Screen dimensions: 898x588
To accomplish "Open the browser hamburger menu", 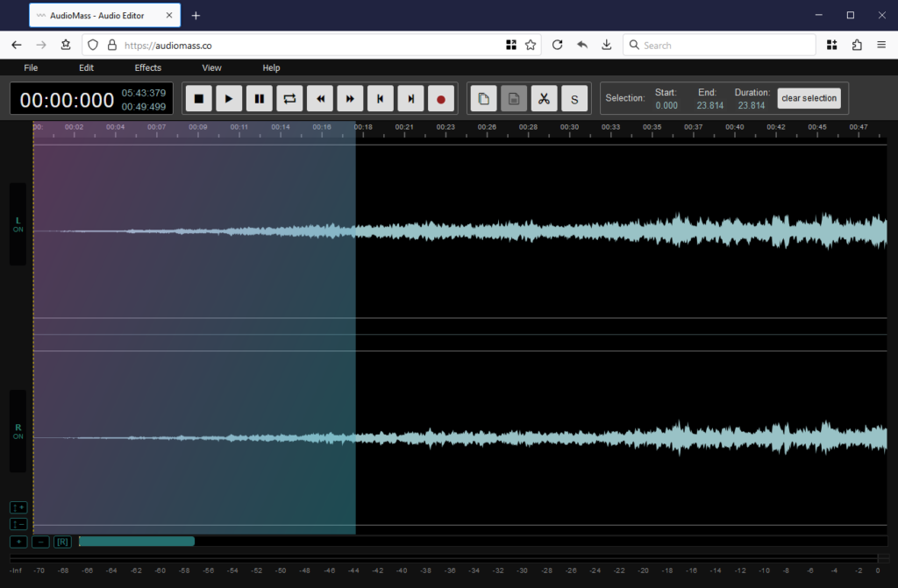I will pos(881,45).
